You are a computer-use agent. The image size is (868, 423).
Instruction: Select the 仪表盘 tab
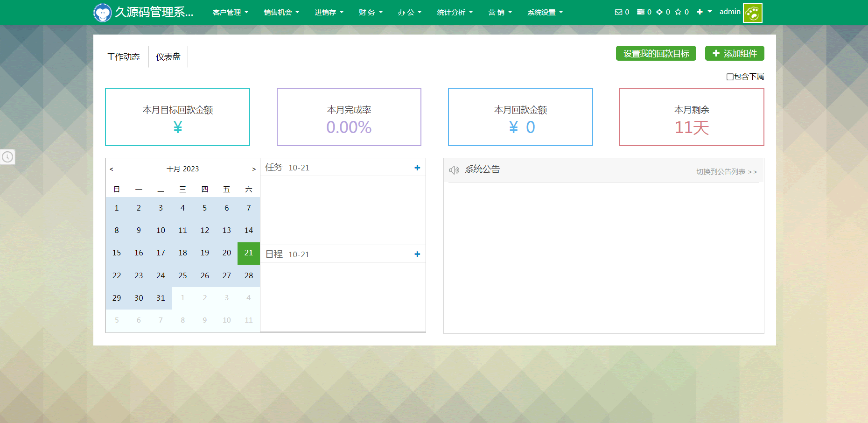[168, 57]
